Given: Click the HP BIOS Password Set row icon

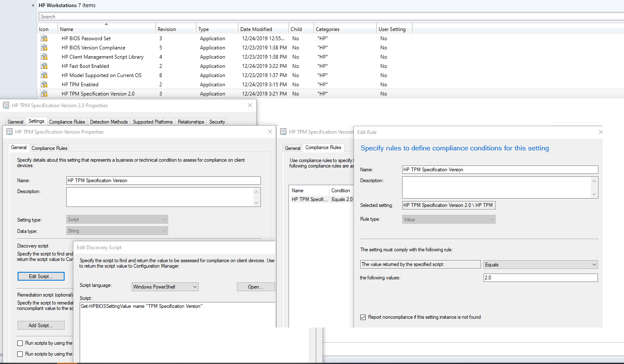Looking at the screenshot, I should tap(44, 38).
